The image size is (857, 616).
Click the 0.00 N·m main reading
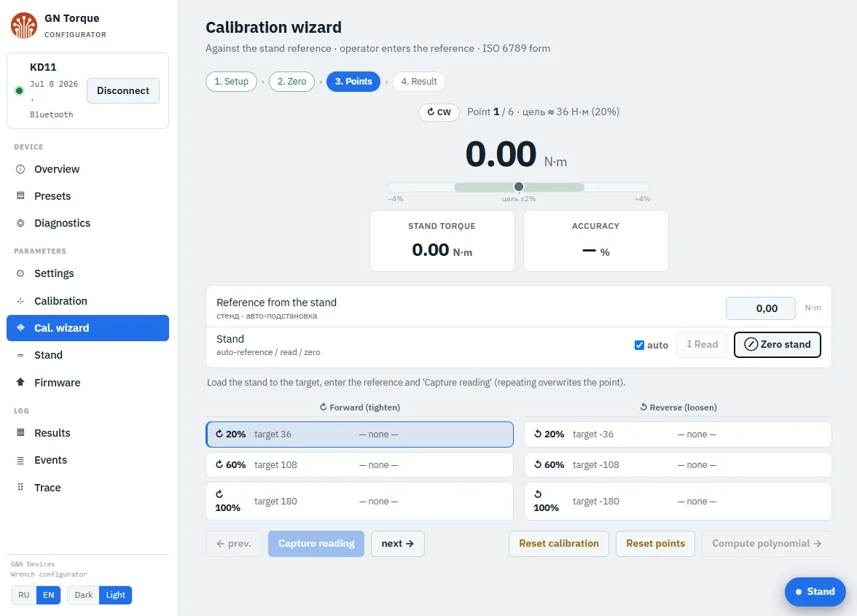(x=516, y=154)
